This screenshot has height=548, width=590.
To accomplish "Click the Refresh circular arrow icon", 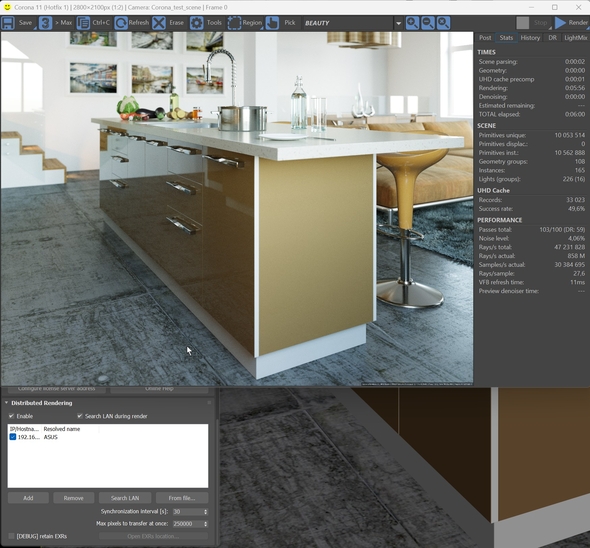I will tap(121, 23).
